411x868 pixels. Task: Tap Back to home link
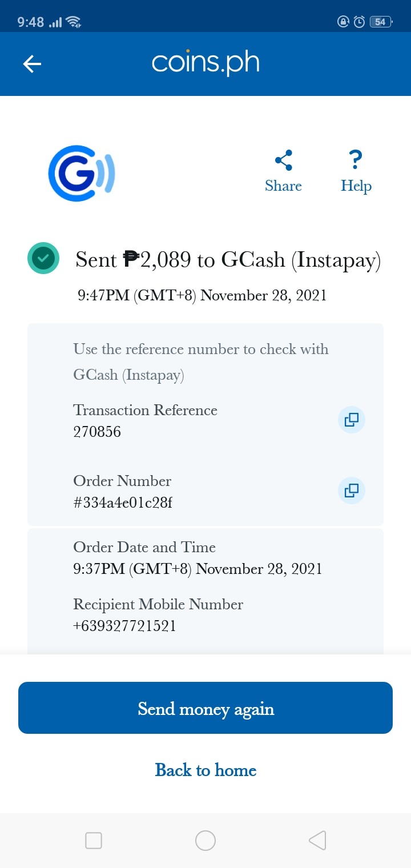[x=205, y=770]
